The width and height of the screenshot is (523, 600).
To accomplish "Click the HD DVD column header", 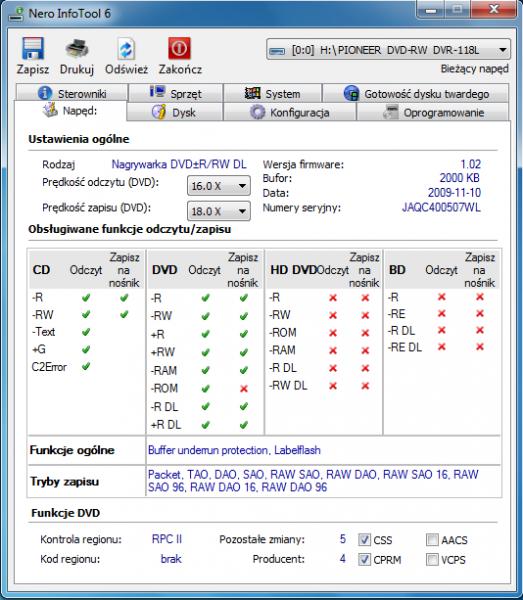I will (293, 270).
